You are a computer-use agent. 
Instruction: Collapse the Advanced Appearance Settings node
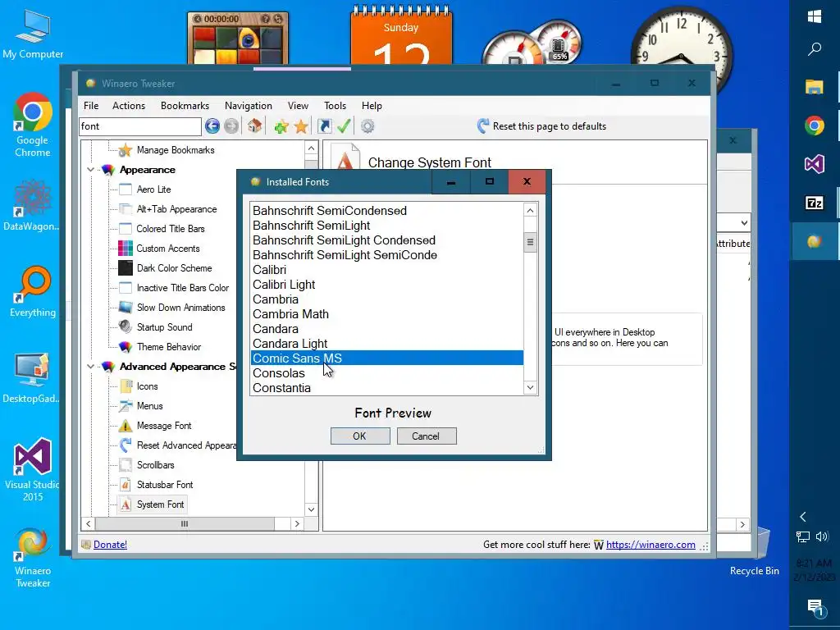(90, 367)
